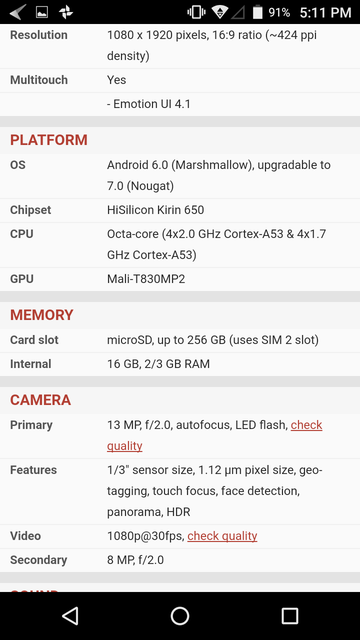Tap the MEMORY section heading
This screenshot has width=360, height=640.
pos(42,315)
